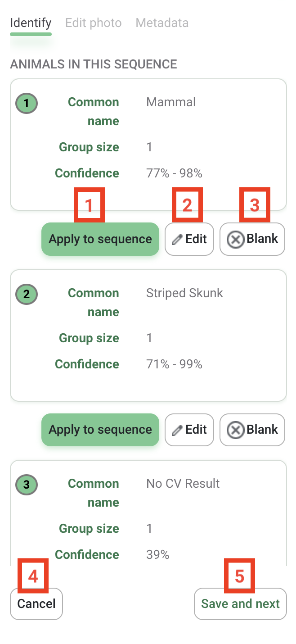The image size is (296, 644).
Task: Click red annotation marker number 5
Action: click(x=239, y=575)
